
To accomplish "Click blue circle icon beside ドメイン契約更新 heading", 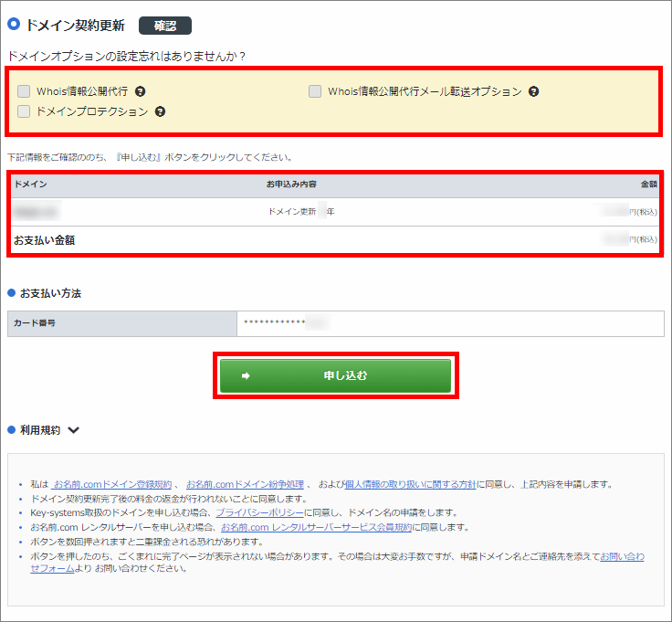I will coord(13,25).
